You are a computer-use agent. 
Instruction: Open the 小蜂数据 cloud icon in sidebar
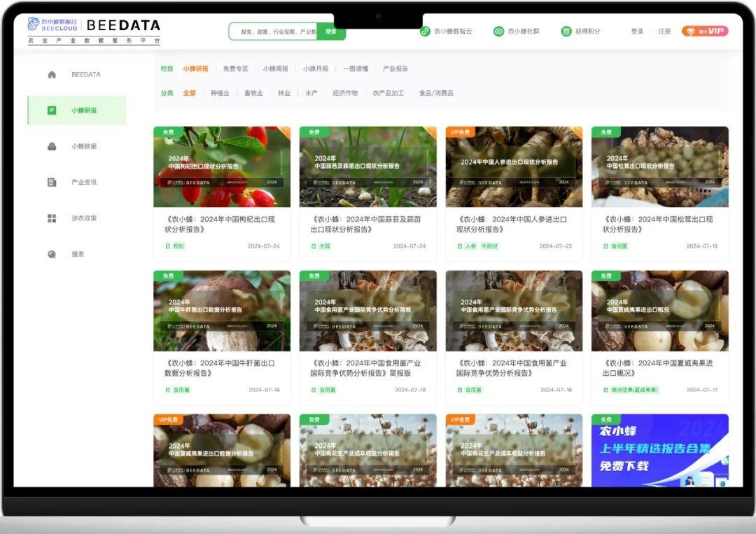point(52,146)
